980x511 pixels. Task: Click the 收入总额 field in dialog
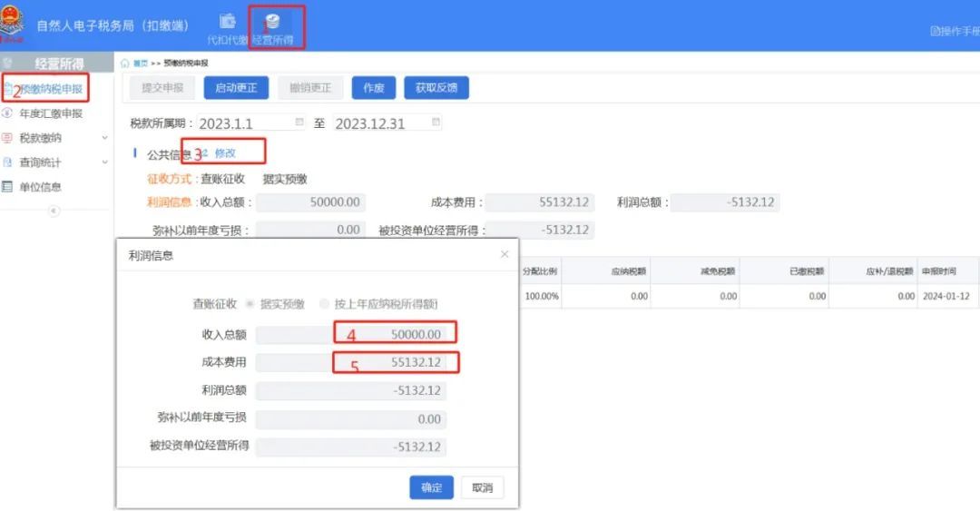(350, 335)
